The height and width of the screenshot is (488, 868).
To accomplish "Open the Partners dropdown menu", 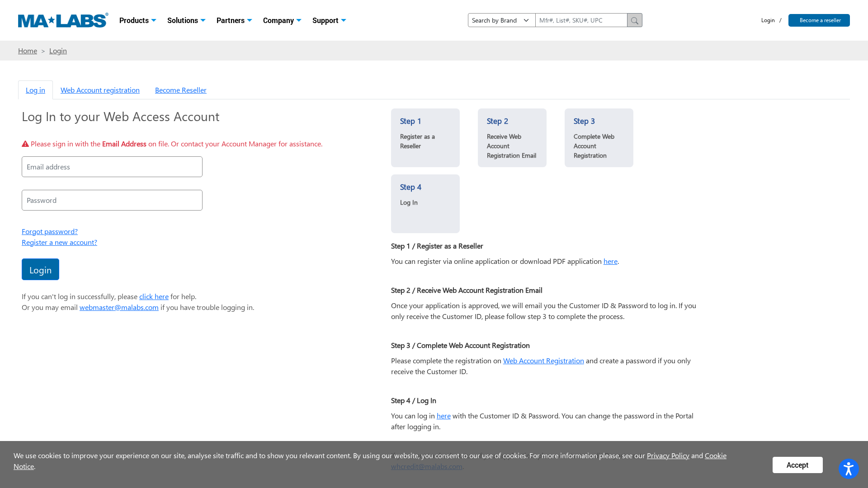I will coord(234,20).
